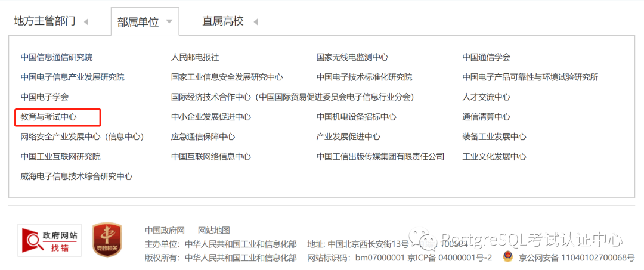Click the 版权所有 中华人民共和国工业和信息化部 text
This screenshot has width=644, height=270.
[221, 257]
